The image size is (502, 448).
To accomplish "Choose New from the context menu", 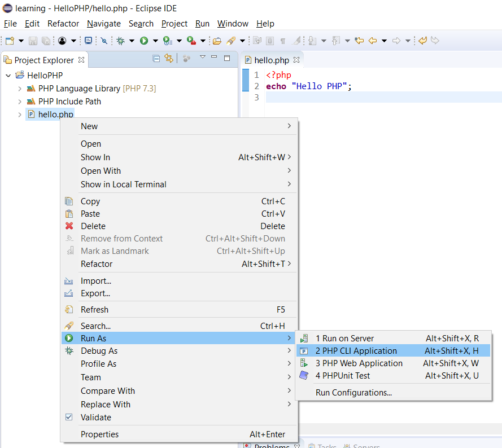I will 180,126.
